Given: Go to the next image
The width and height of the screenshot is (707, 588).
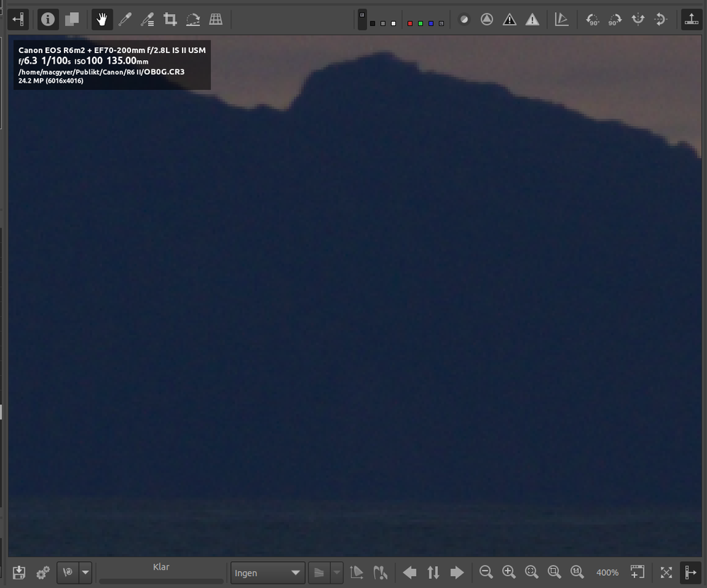Looking at the screenshot, I should (x=457, y=572).
